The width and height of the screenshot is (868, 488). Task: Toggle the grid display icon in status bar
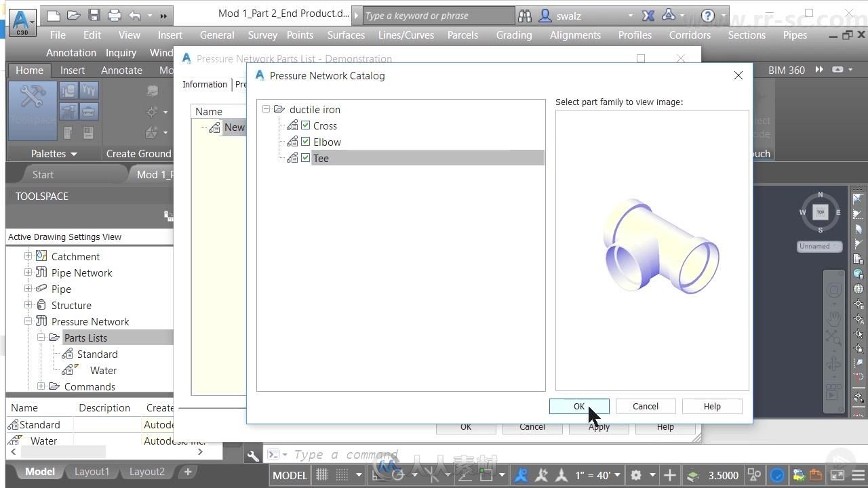click(322, 475)
